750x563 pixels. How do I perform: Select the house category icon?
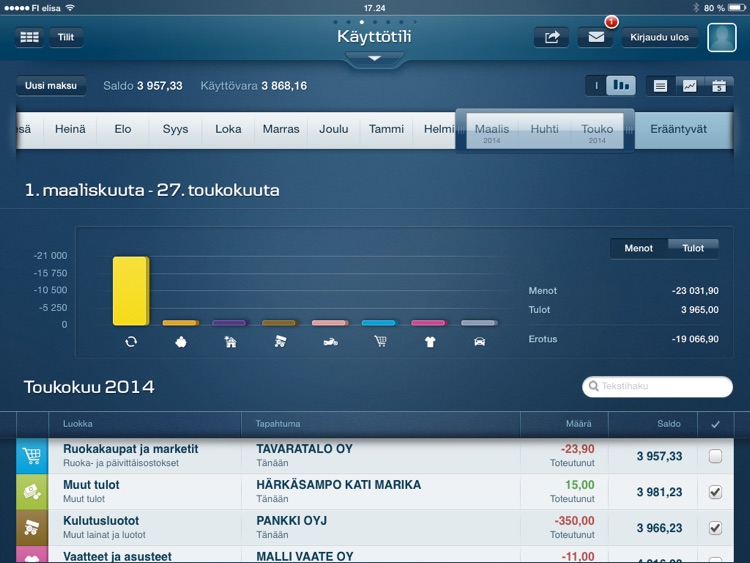(x=231, y=342)
